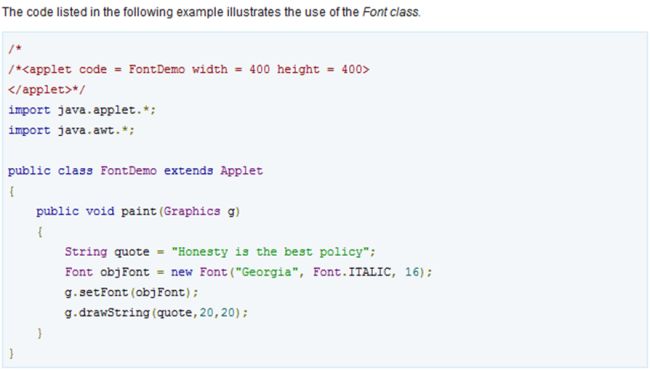Click the 'import java.applet.*;' line

coord(82,110)
